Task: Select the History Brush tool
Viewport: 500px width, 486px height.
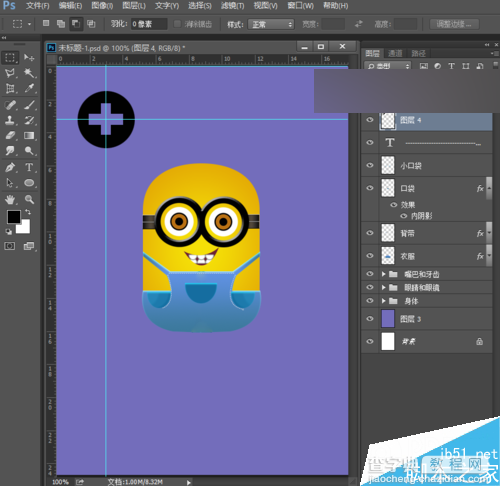Action: 29,120
